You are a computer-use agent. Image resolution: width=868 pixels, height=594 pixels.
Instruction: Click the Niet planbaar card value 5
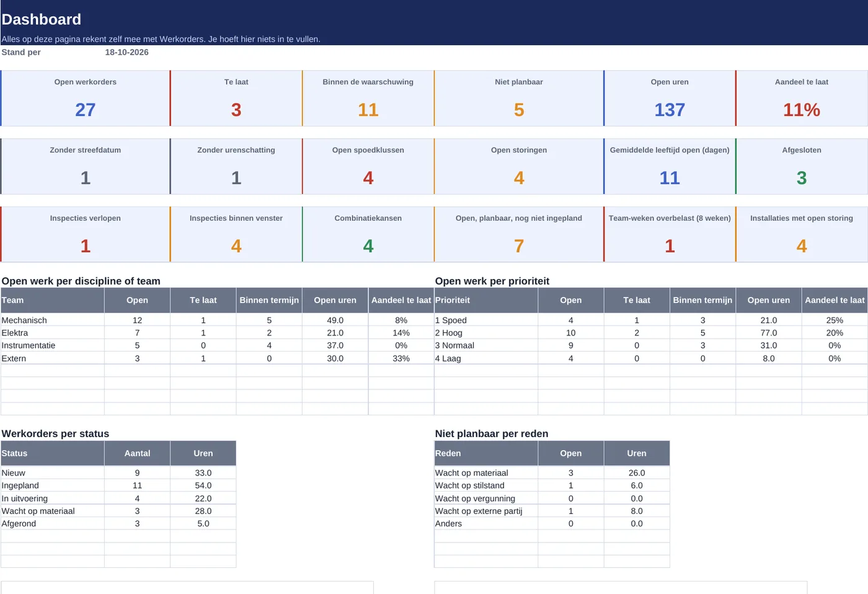[x=519, y=110]
